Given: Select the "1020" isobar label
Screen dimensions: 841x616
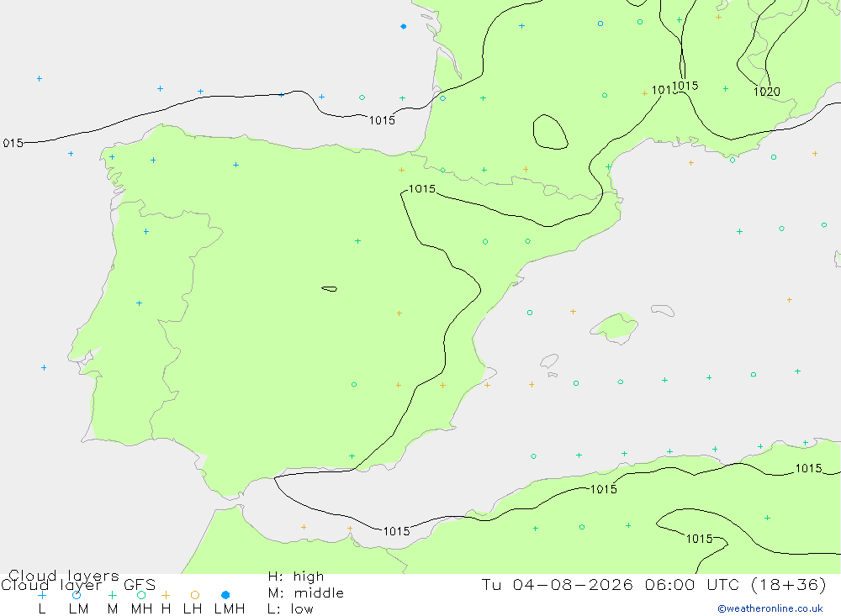Looking at the screenshot, I should (x=766, y=92).
